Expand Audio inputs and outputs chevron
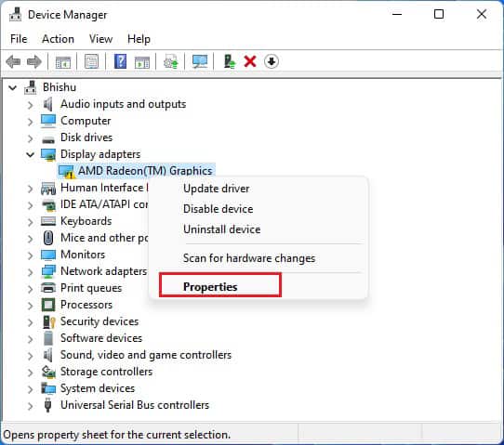The height and width of the screenshot is (445, 504). (x=30, y=105)
